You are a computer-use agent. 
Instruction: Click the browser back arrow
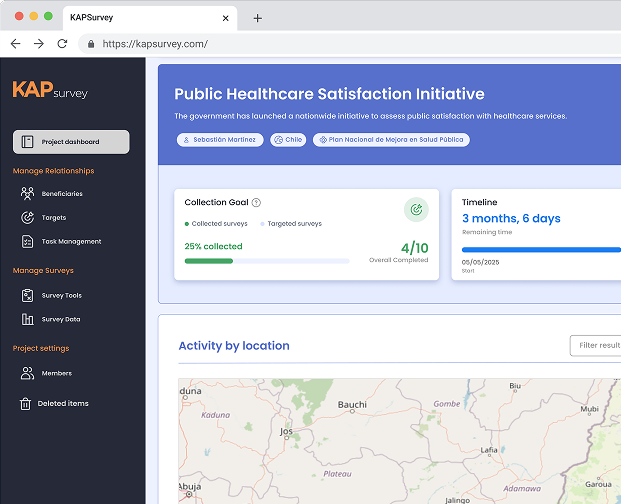pyautogui.click(x=15, y=44)
